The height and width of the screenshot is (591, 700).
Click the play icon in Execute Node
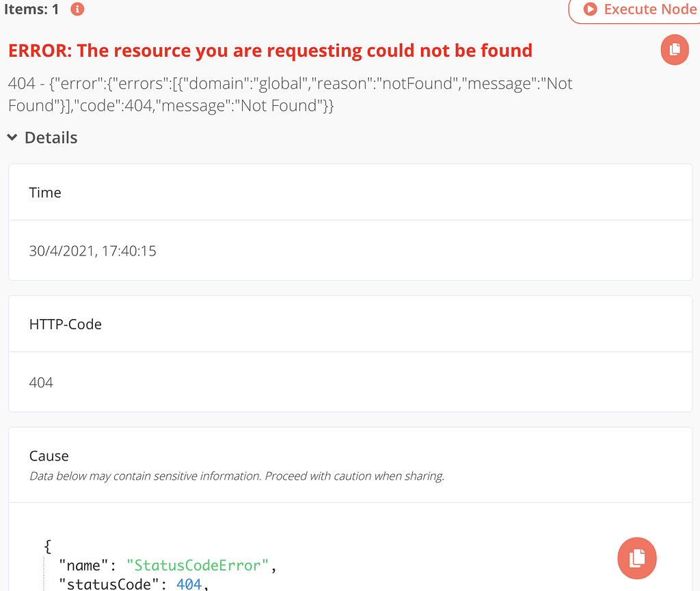click(x=590, y=10)
